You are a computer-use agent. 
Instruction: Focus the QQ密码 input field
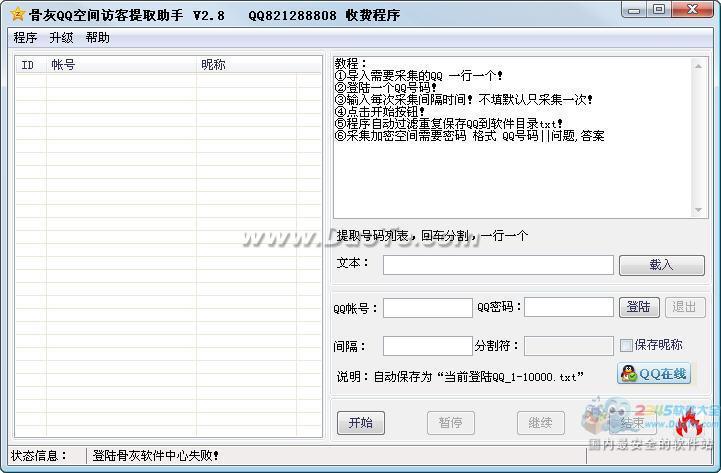pyautogui.click(x=569, y=307)
